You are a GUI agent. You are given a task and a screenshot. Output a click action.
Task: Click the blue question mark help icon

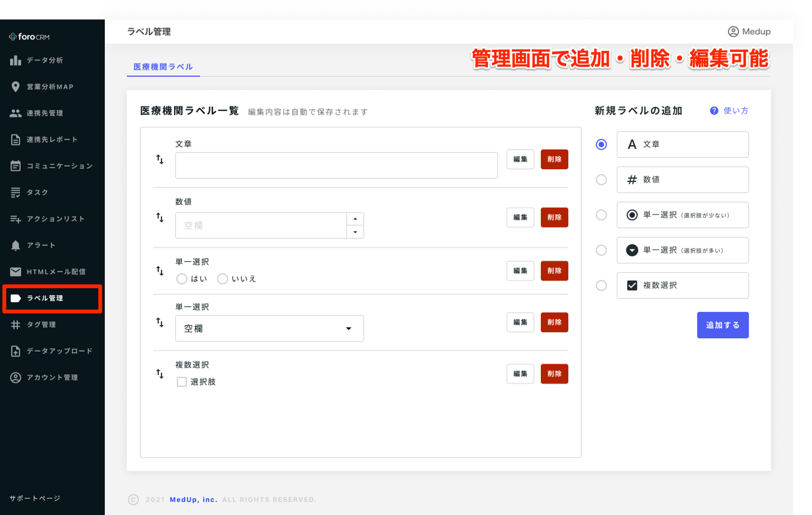[714, 110]
